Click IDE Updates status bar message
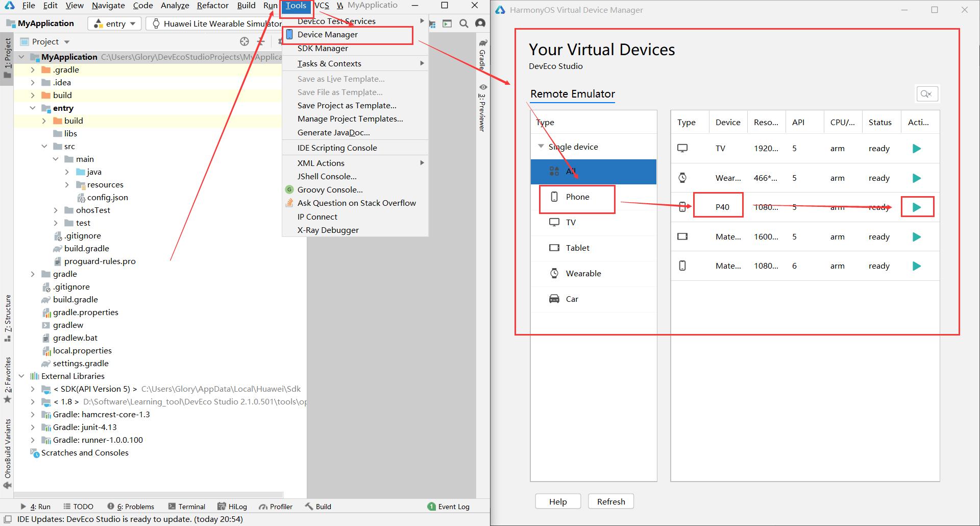The image size is (980, 526). 130,519
